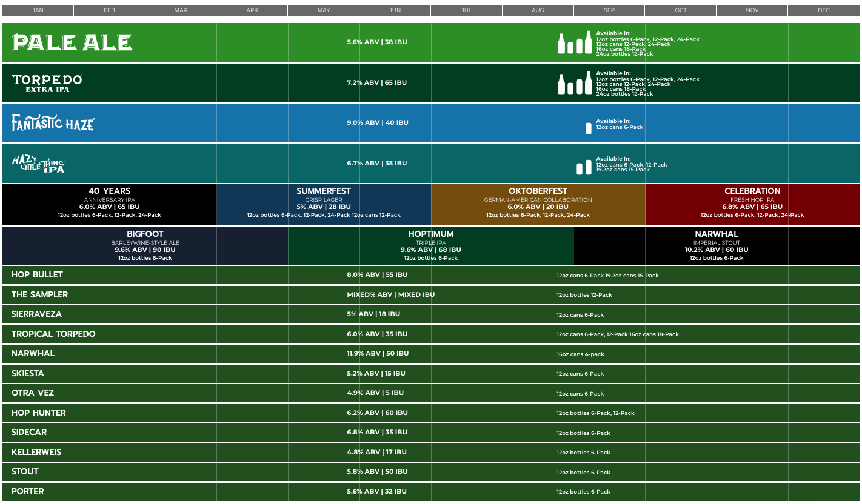Image resolution: width=862 pixels, height=504 pixels.
Task: Select 'THE SAMPLER' row name
Action: tap(40, 294)
